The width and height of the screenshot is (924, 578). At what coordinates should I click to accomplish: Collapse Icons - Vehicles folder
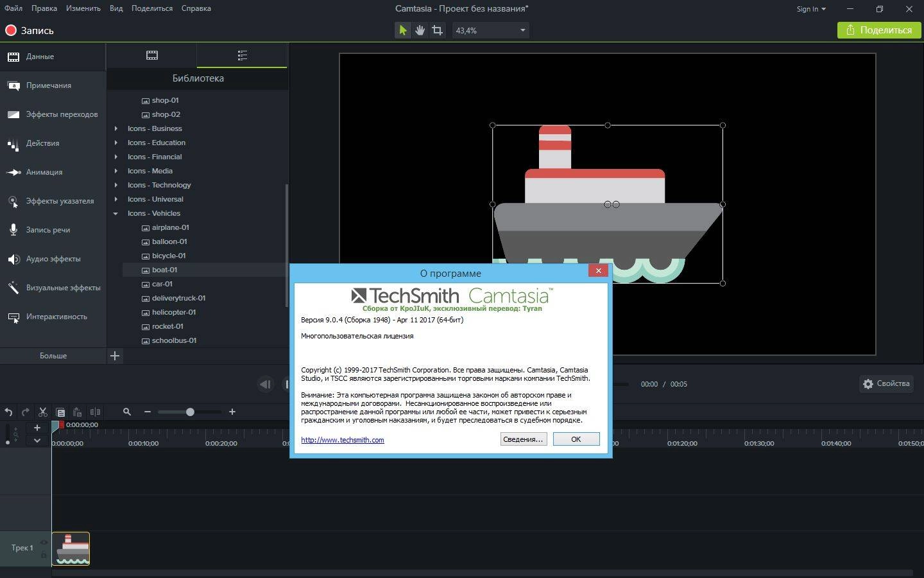116,213
